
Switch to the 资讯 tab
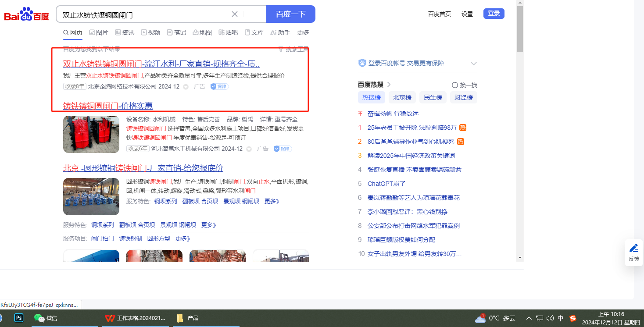(125, 32)
